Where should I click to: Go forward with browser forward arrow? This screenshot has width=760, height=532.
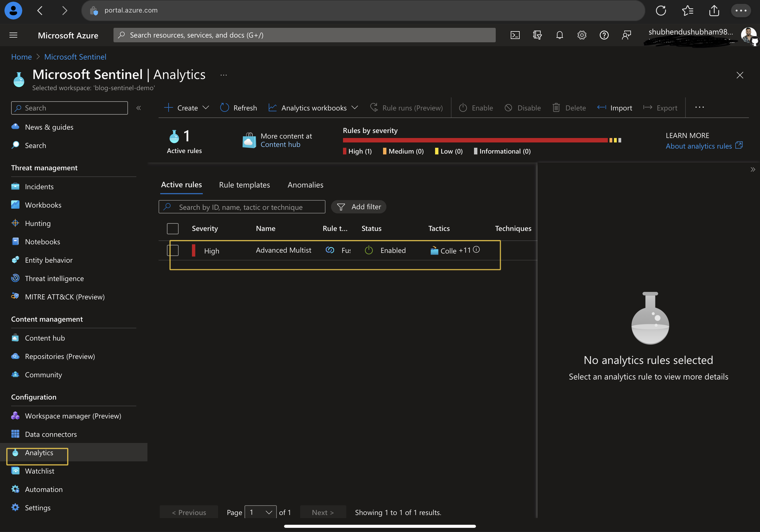pyautogui.click(x=65, y=10)
